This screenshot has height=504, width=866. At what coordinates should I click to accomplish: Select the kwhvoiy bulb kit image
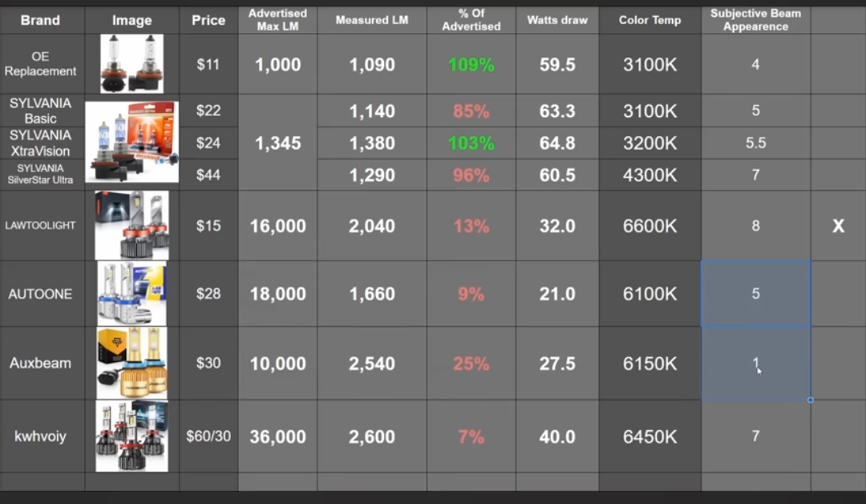pyautogui.click(x=132, y=436)
